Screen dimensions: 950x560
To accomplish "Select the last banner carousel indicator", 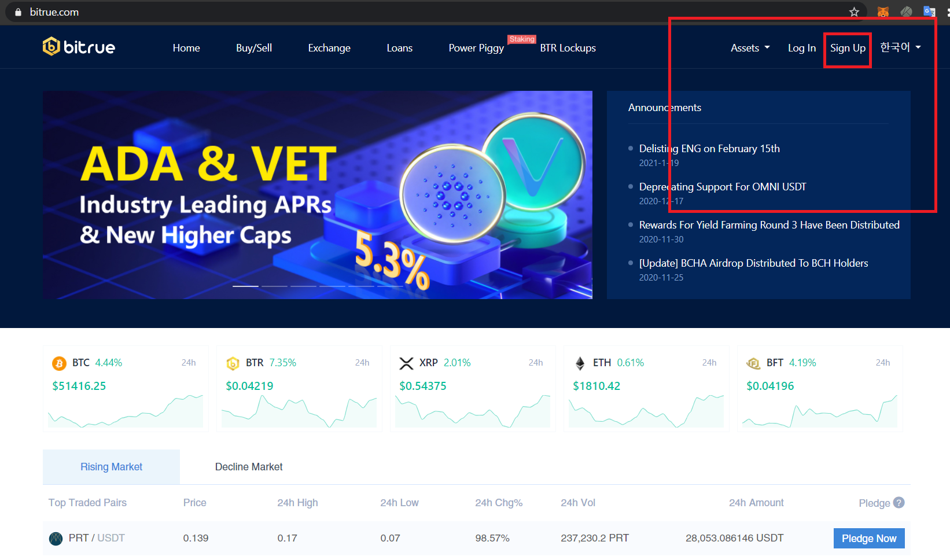I will tap(390, 286).
